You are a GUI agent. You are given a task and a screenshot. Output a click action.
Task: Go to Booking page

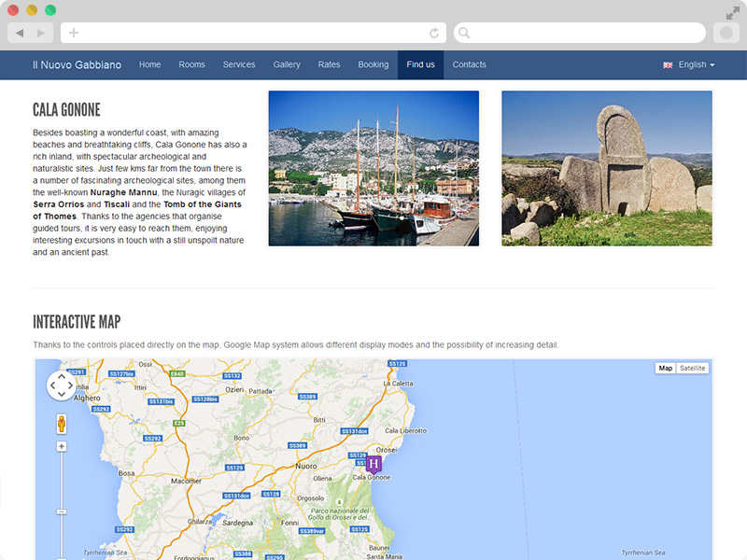click(373, 64)
